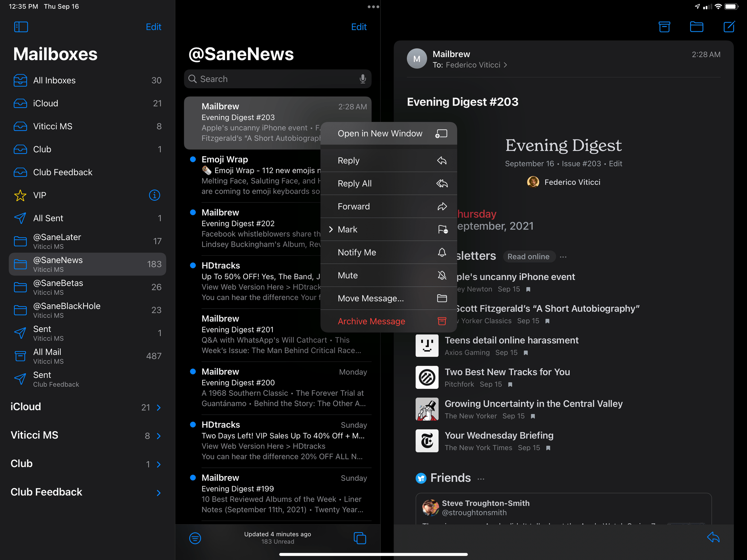Open the move-to-folder icon in toolbar
Image resolution: width=747 pixels, height=560 pixels.
[x=696, y=27]
